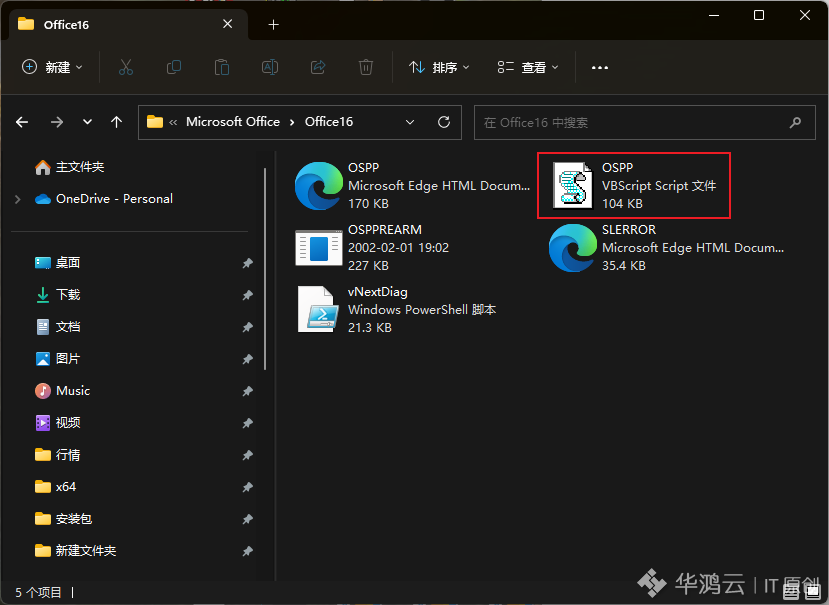The height and width of the screenshot is (605, 829).
Task: Minimize the File Explorer window
Action: coord(714,15)
